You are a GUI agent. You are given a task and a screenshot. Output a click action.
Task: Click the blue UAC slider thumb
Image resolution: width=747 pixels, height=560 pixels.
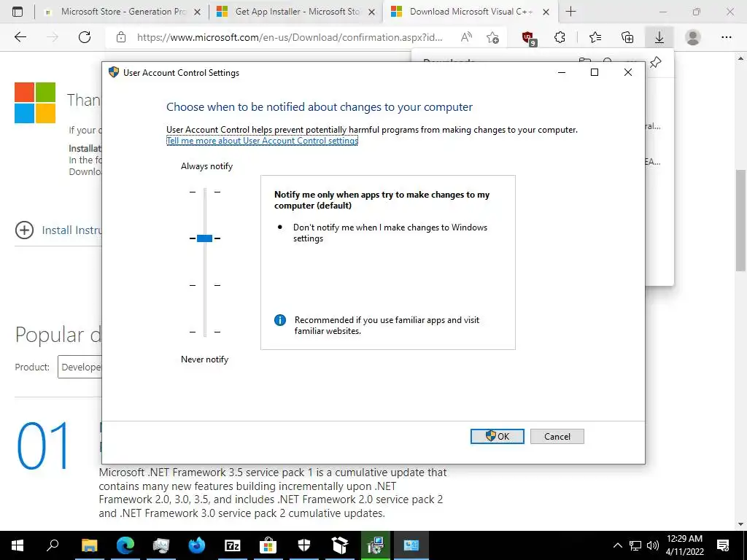point(204,238)
